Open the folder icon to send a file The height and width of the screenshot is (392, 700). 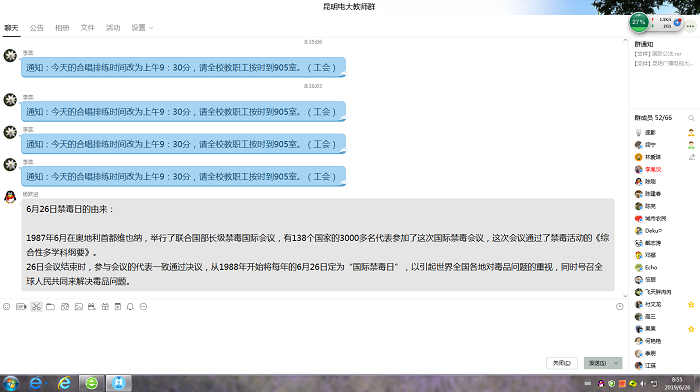[50, 307]
